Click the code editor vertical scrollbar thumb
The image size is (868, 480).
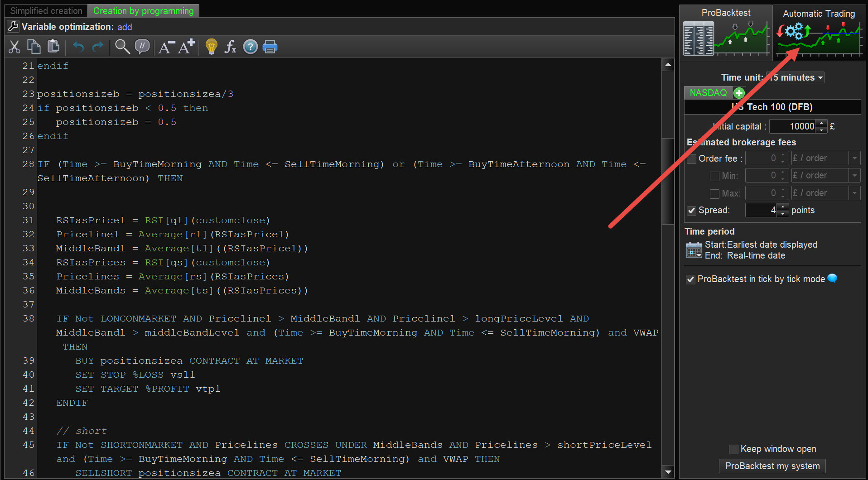668,181
